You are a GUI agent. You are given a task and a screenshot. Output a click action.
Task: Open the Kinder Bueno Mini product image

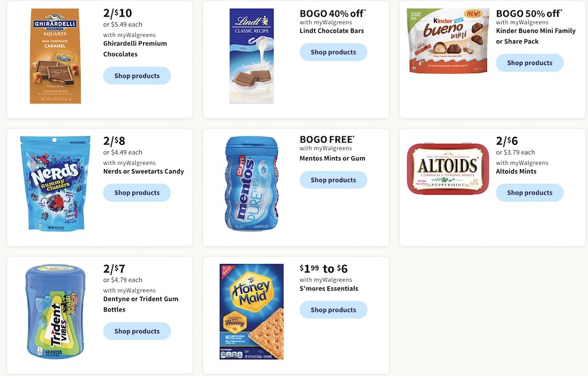(448, 40)
